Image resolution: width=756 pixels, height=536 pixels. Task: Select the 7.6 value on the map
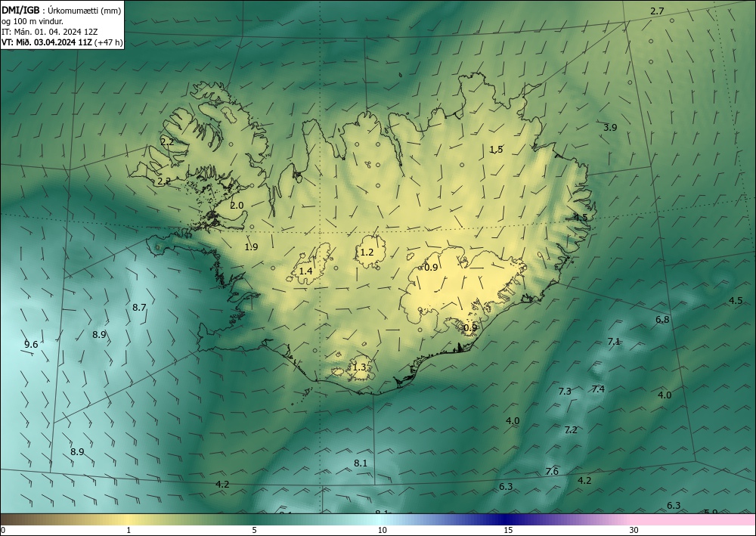[x=552, y=472]
